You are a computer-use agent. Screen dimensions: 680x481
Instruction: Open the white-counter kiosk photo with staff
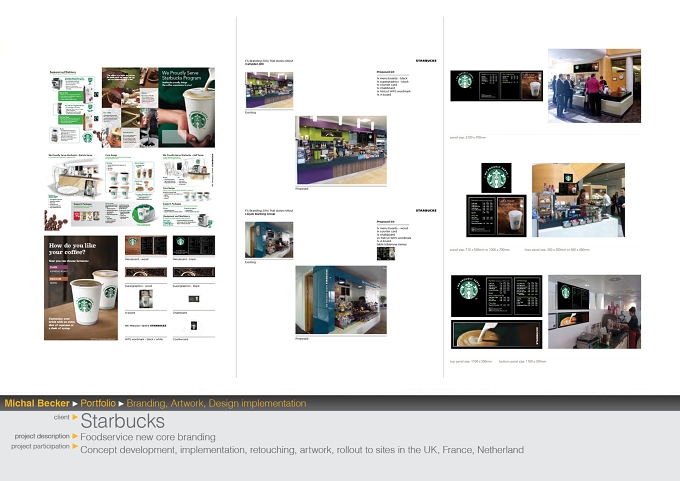point(579,200)
